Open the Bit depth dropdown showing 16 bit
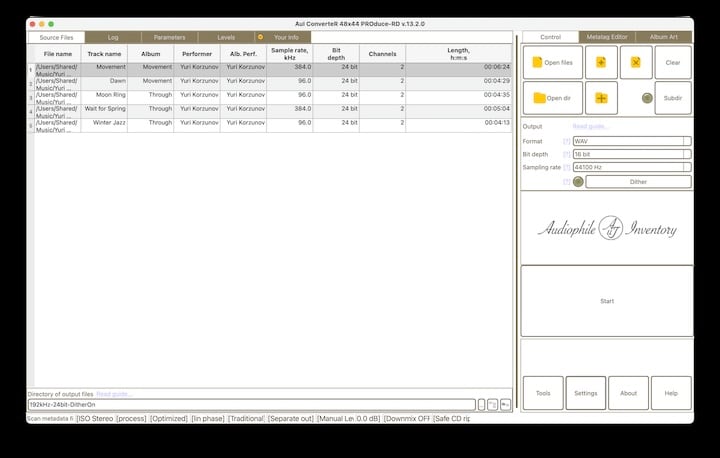Screen dimensions: 720x458 (632, 154)
